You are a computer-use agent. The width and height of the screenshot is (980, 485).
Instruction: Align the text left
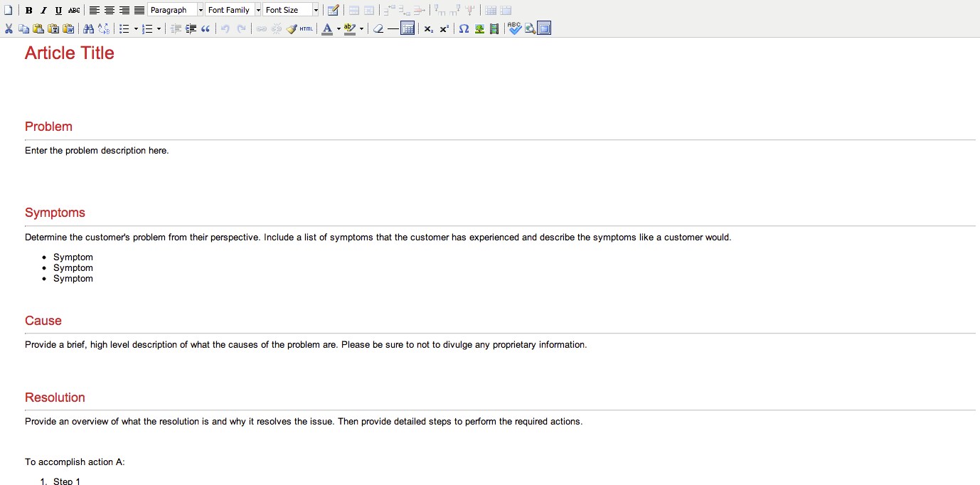point(95,10)
